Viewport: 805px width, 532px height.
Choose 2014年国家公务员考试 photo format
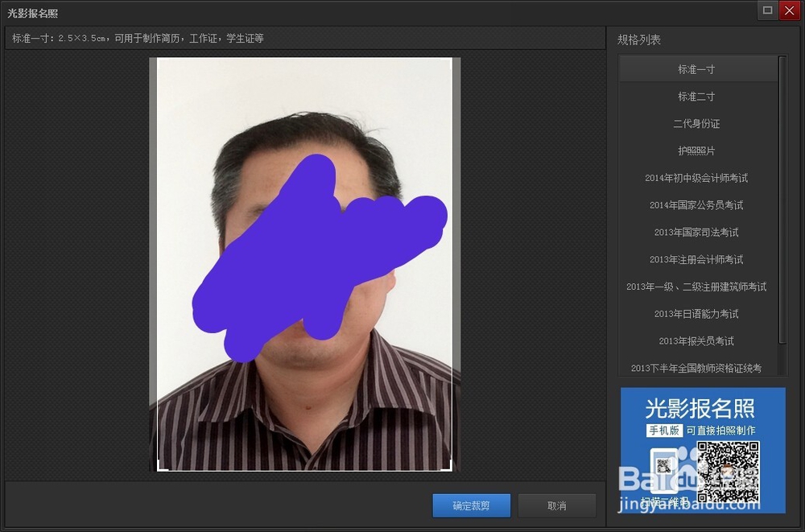tap(696, 205)
